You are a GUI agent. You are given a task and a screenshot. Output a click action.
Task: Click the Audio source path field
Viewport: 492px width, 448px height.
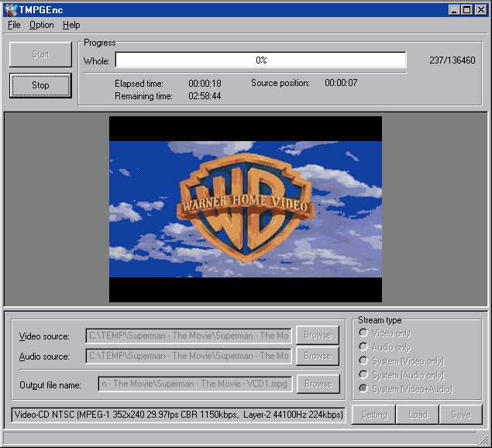tap(188, 356)
